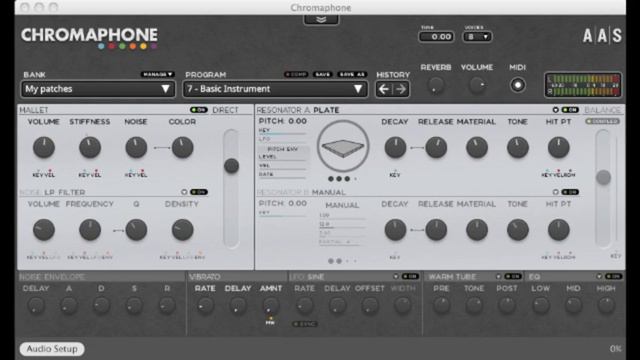Open Audio Setup
The width and height of the screenshot is (640, 360).
click(x=52, y=349)
